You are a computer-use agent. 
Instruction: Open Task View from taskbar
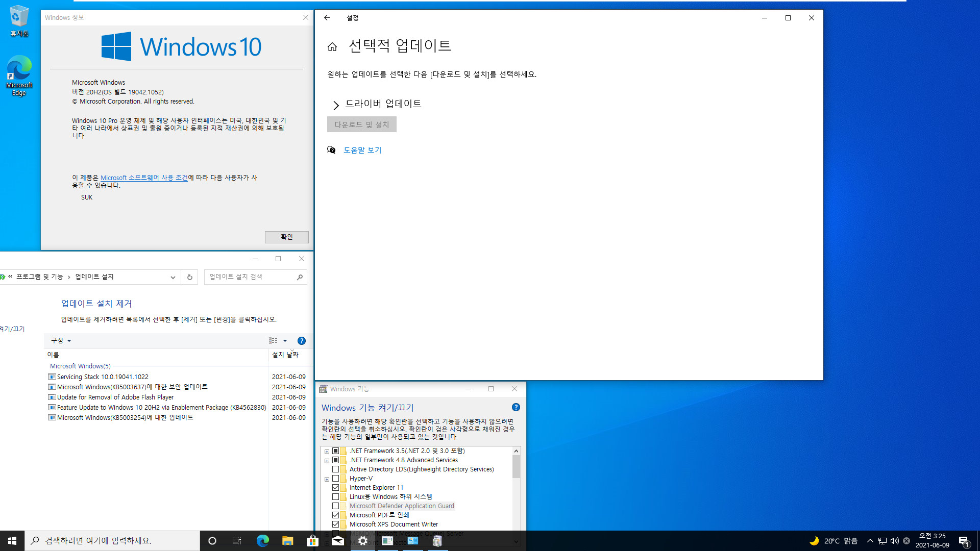click(x=237, y=541)
